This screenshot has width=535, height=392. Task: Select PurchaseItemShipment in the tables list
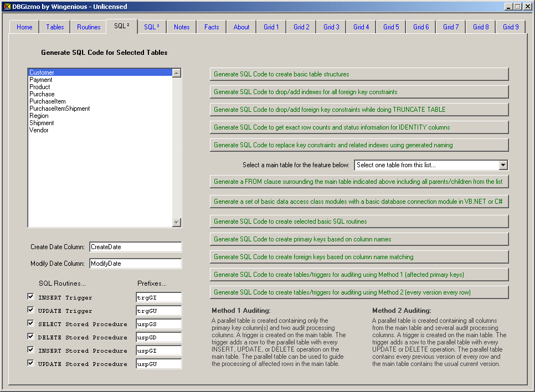click(60, 109)
